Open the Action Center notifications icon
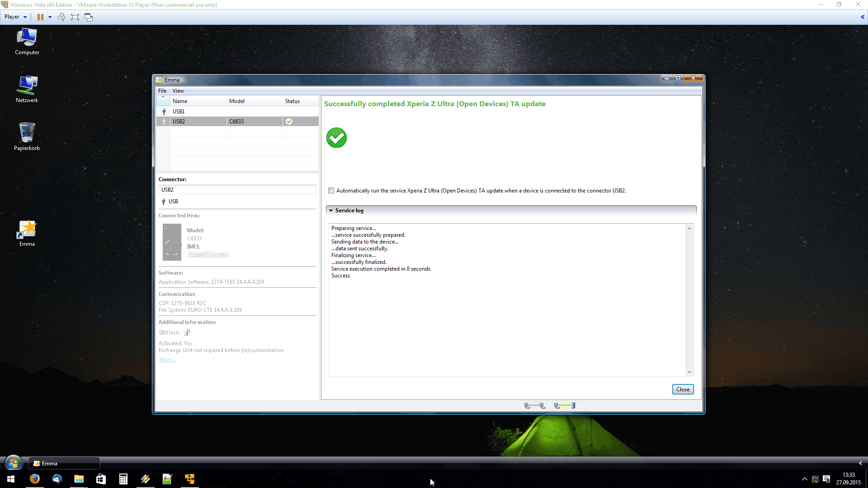The image size is (868, 488). (x=826, y=479)
